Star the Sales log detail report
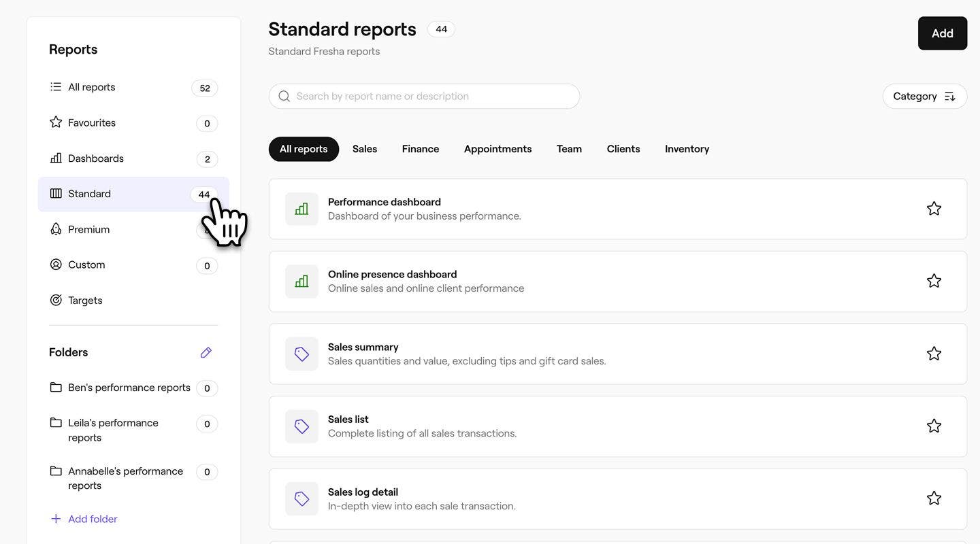Screen dimensions: 980x544 click(x=934, y=498)
